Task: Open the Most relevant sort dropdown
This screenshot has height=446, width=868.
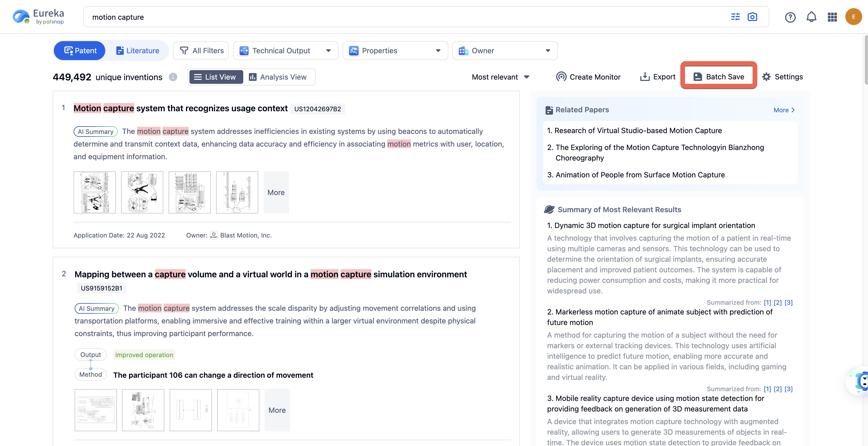Action: [x=500, y=77]
